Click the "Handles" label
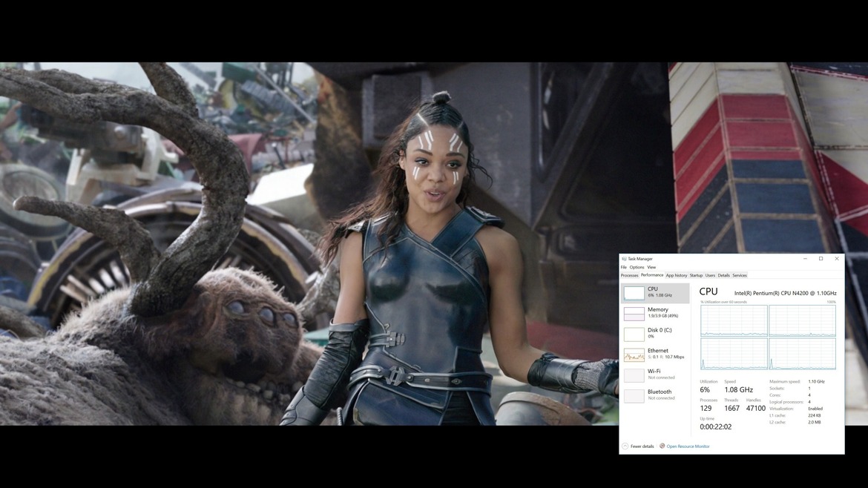This screenshot has width=868, height=488. (x=754, y=400)
